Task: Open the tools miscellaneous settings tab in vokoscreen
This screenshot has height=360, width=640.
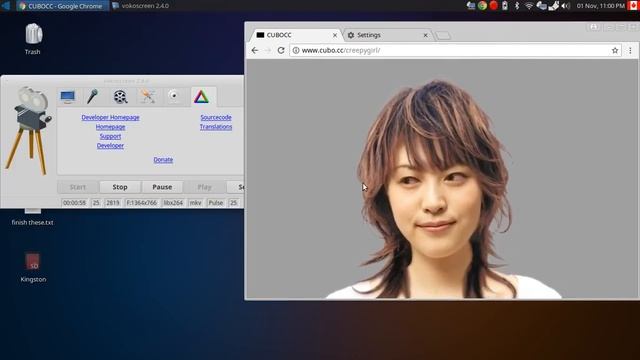Action: tap(147, 97)
